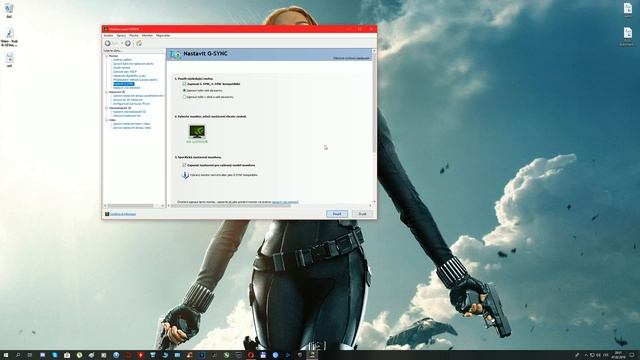
Task: Click the Home icon in NVIDIA toolbar
Action: (139, 43)
